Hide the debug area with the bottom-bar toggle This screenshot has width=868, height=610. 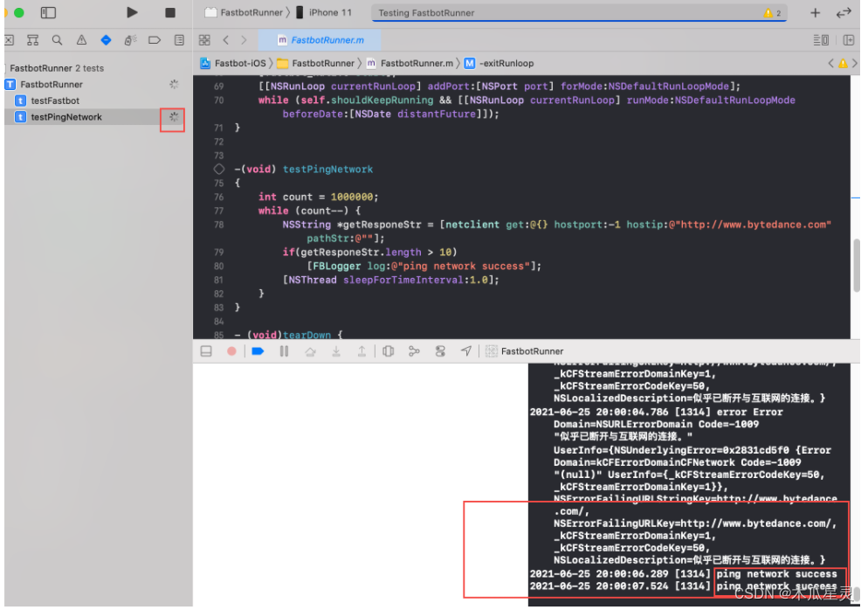tap(207, 351)
